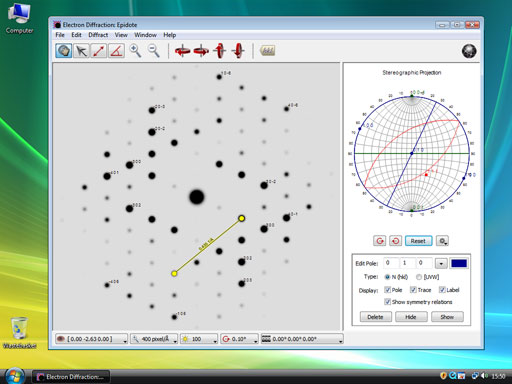Tilt upward about the horizontal axis
512x384 pixels.
220,51
